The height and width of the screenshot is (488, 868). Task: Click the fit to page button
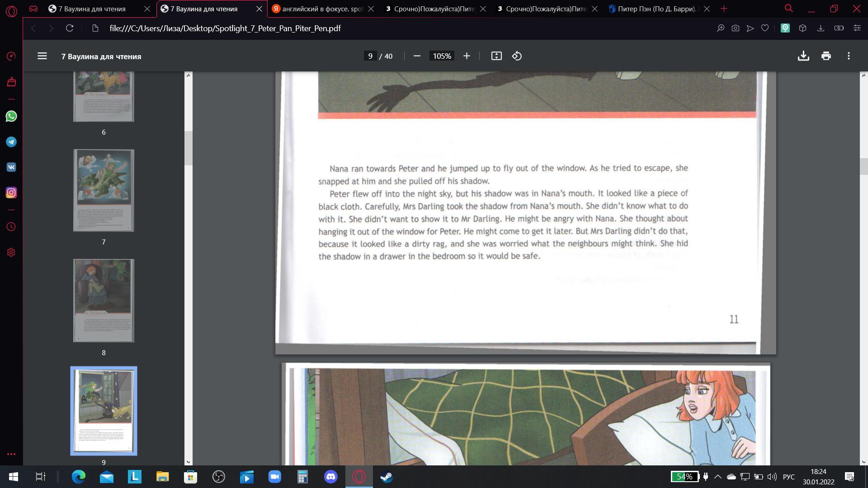(496, 56)
